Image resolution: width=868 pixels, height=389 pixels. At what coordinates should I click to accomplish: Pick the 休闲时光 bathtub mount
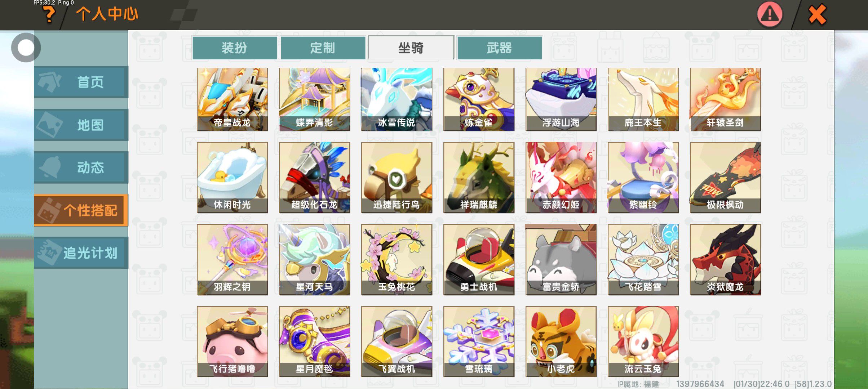(232, 177)
